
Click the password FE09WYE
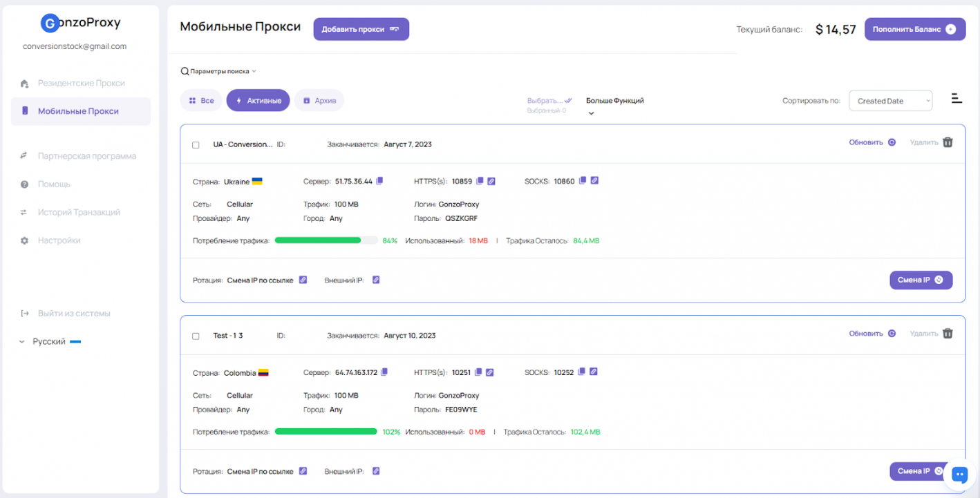[x=461, y=410]
